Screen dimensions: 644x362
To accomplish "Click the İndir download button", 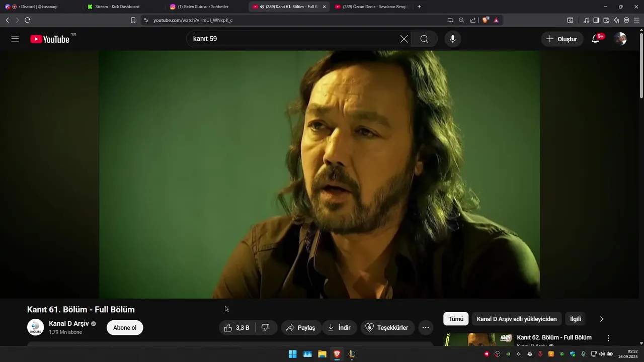I will tap(339, 328).
